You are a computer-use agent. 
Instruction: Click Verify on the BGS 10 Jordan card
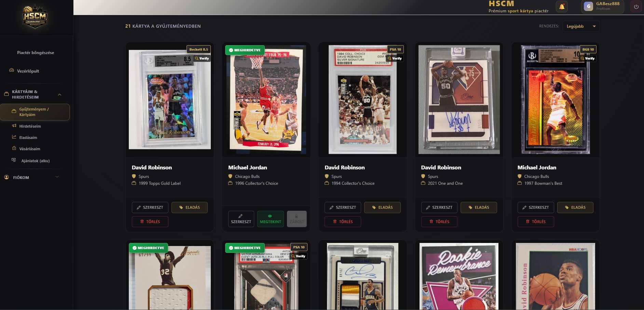[x=588, y=59]
